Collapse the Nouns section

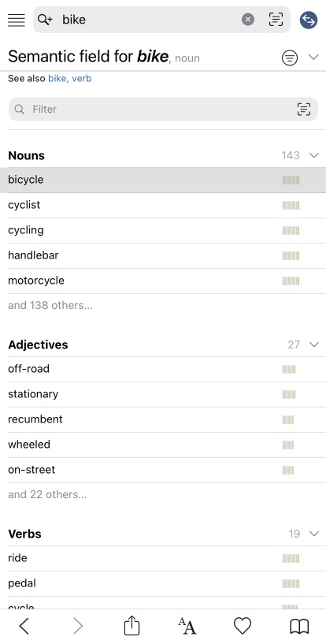click(x=314, y=155)
